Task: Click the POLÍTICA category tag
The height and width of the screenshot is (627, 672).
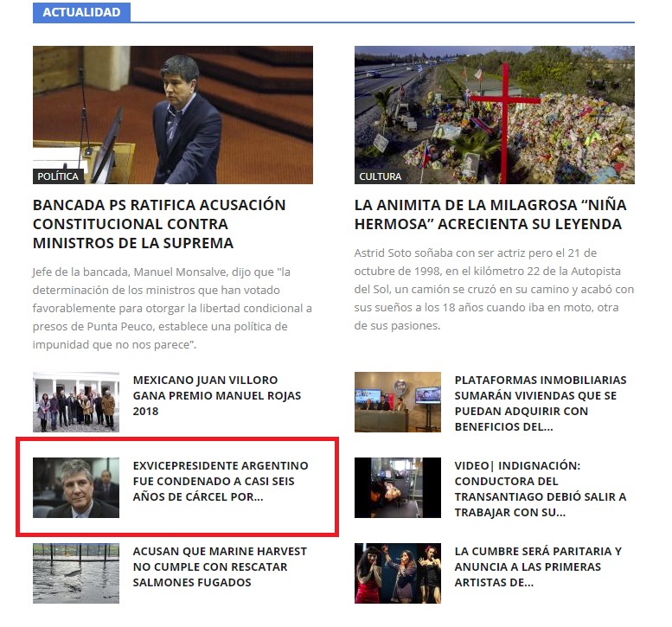Action: (58, 176)
